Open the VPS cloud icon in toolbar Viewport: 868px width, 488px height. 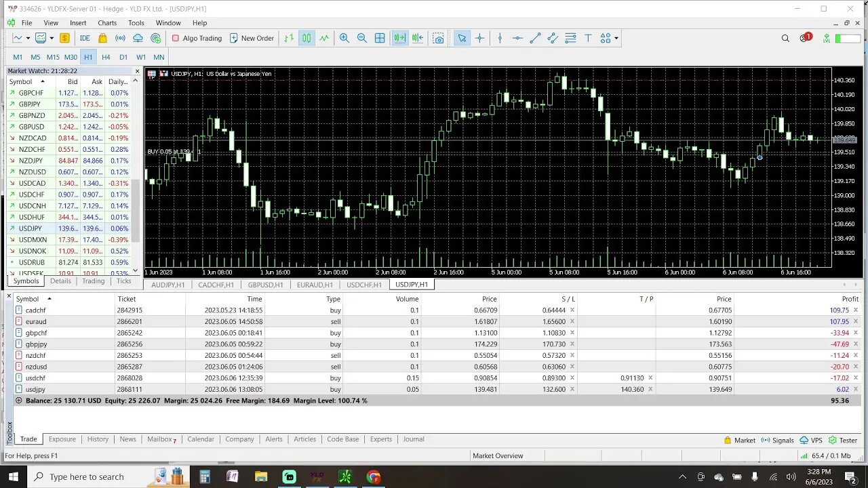tap(138, 38)
